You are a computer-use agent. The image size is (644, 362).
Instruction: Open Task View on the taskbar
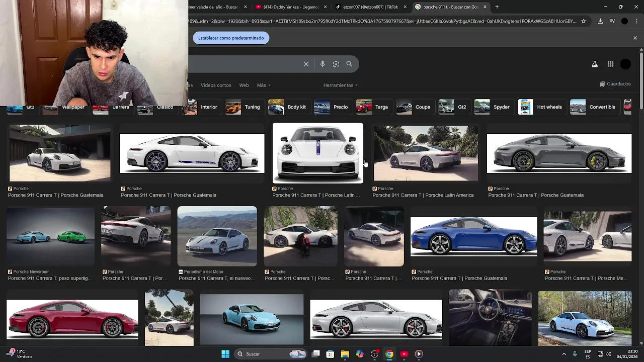click(x=316, y=354)
